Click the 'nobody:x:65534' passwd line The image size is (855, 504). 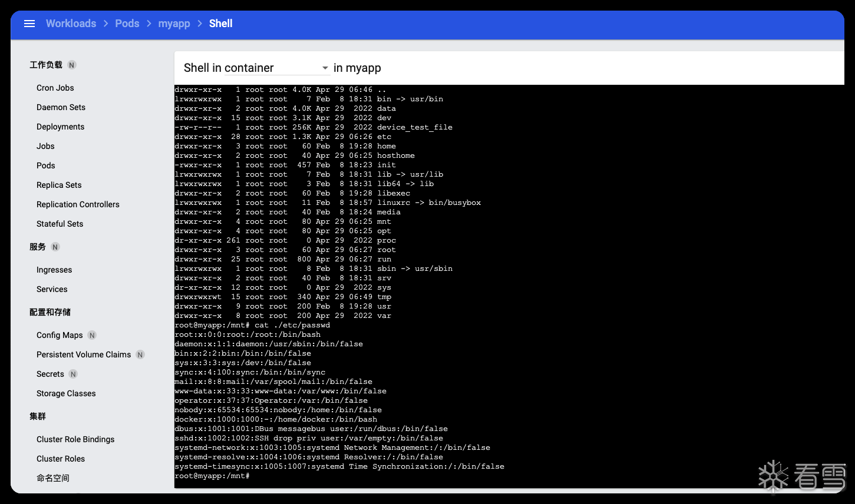(x=278, y=410)
